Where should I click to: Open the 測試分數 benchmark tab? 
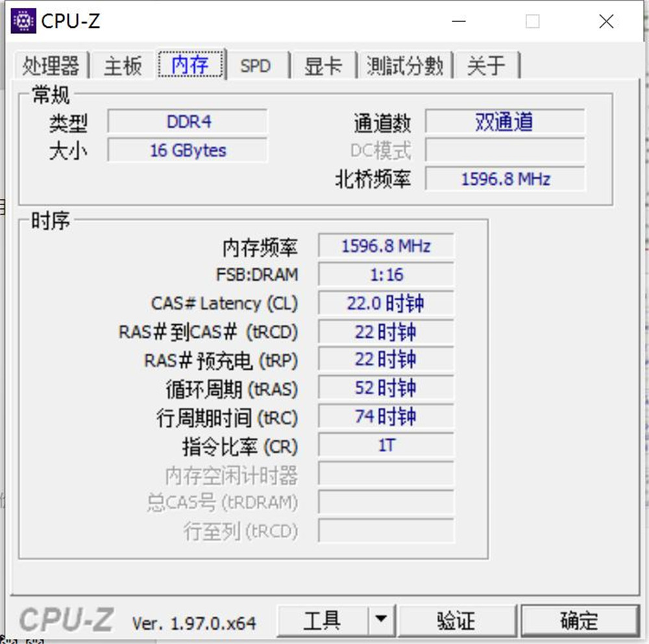[x=405, y=66]
